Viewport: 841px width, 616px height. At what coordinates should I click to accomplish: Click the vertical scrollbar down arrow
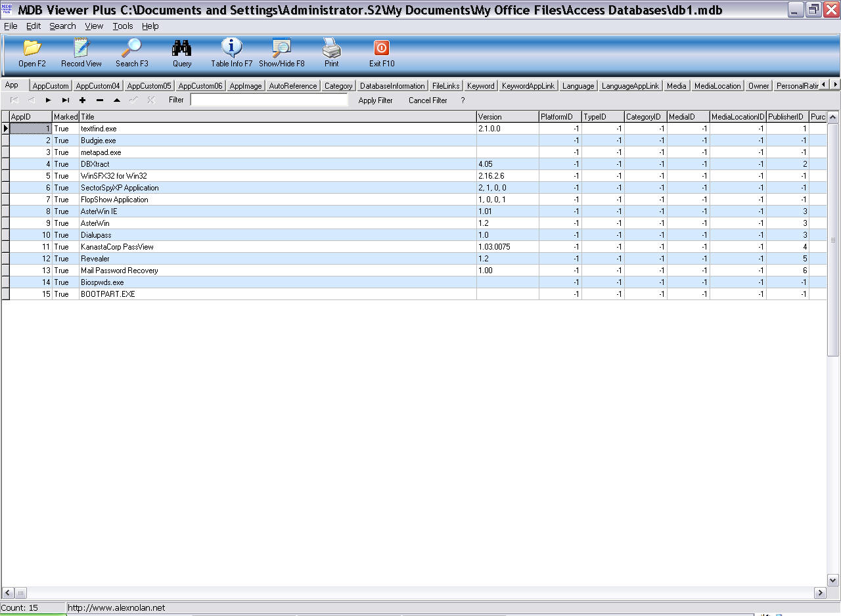tap(833, 580)
